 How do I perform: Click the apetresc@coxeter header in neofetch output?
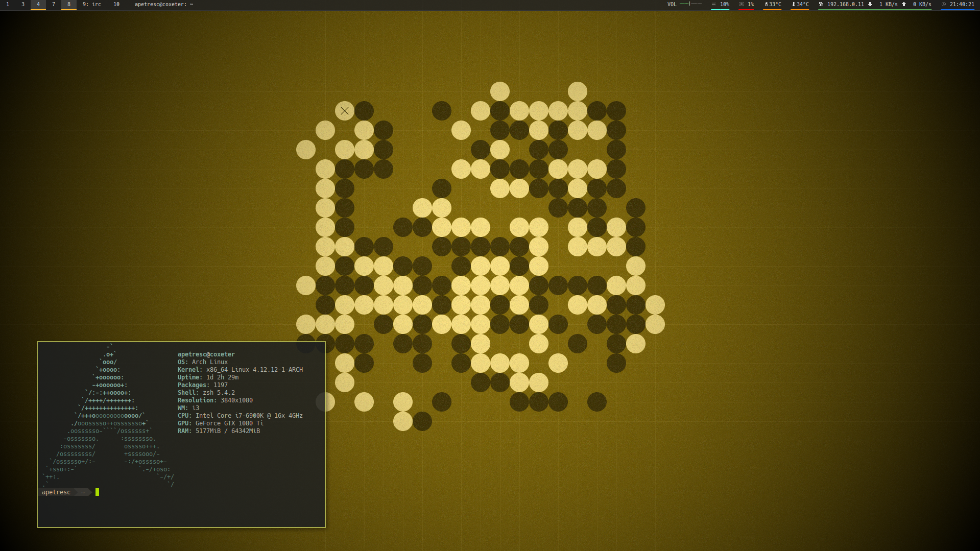[206, 354]
